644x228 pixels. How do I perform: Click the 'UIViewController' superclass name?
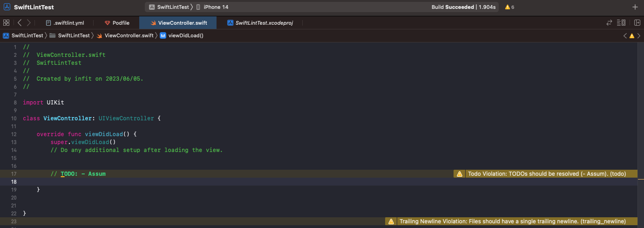pos(126,118)
